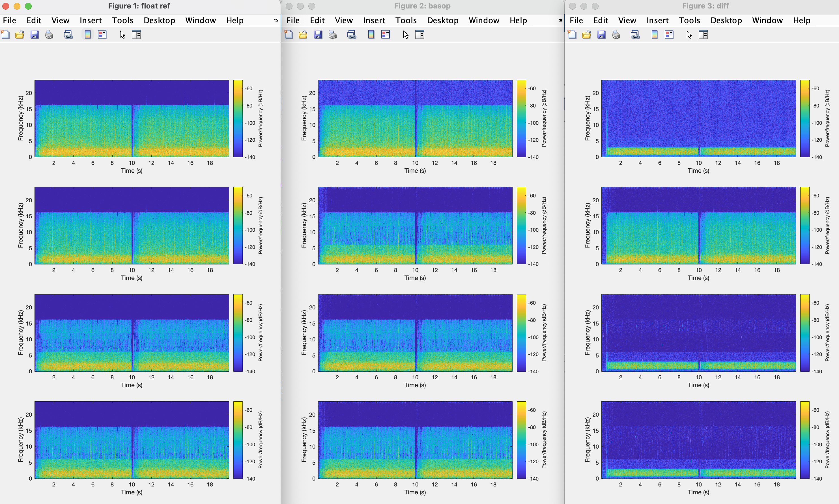Open Insert menu in Figure 1
839x504 pixels.
click(91, 20)
